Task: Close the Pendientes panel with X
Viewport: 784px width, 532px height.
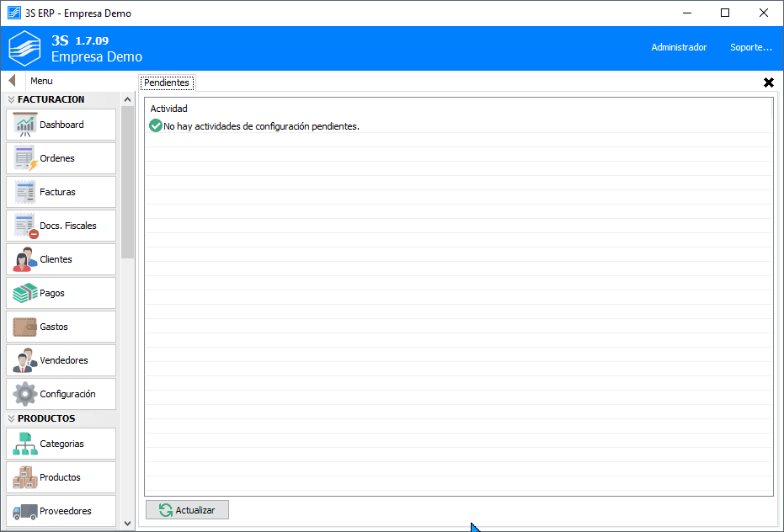Action: pos(769,82)
